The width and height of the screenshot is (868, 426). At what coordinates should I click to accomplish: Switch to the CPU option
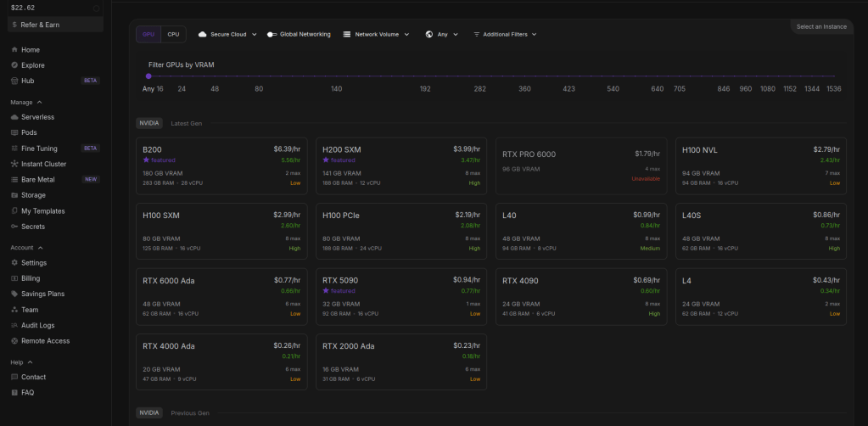173,35
